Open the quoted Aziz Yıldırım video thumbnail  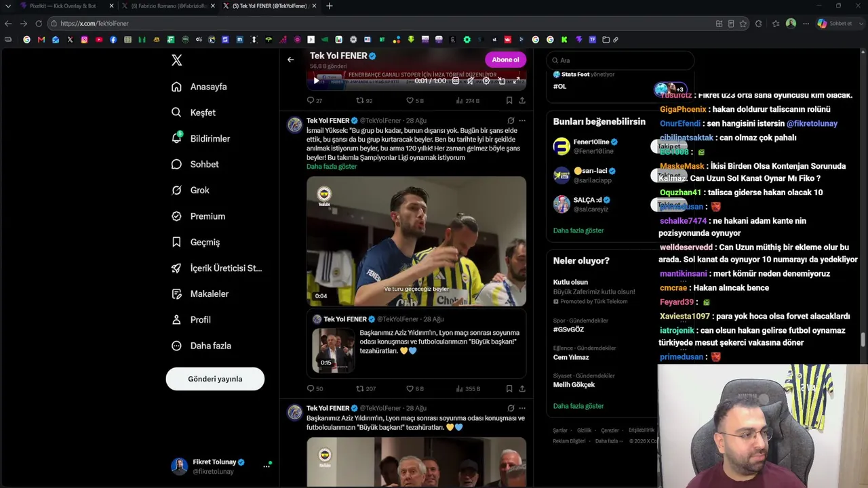333,350
